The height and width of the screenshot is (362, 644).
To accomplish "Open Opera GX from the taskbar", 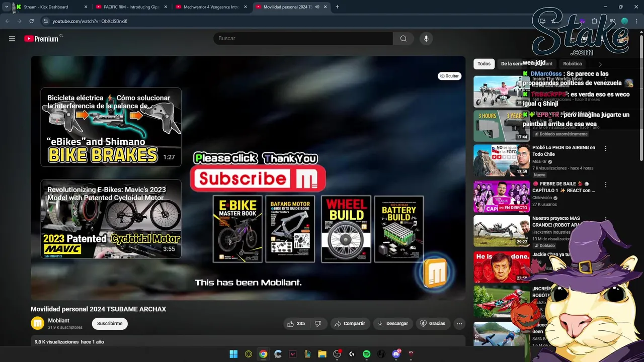I will (x=249, y=354).
